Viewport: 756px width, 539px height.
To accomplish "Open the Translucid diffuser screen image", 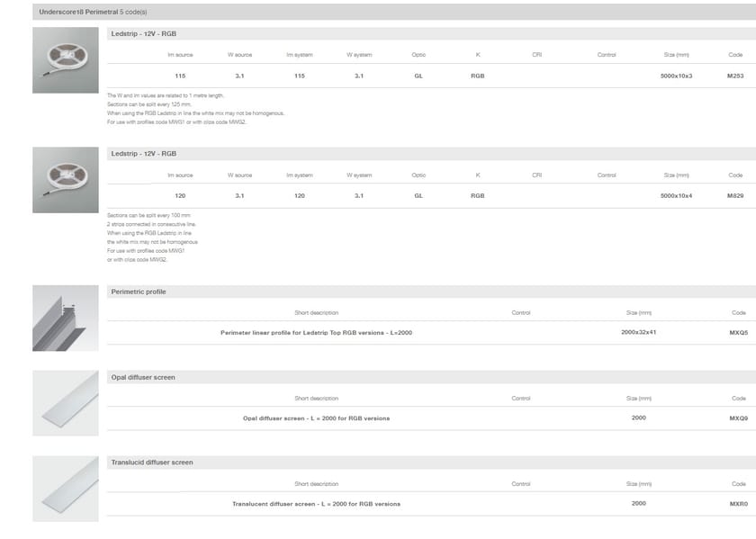I will click(x=65, y=489).
